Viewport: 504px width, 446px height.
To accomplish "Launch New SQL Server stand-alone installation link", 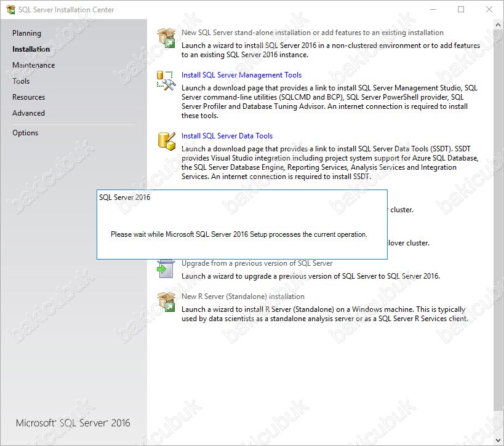I will tap(312, 33).
